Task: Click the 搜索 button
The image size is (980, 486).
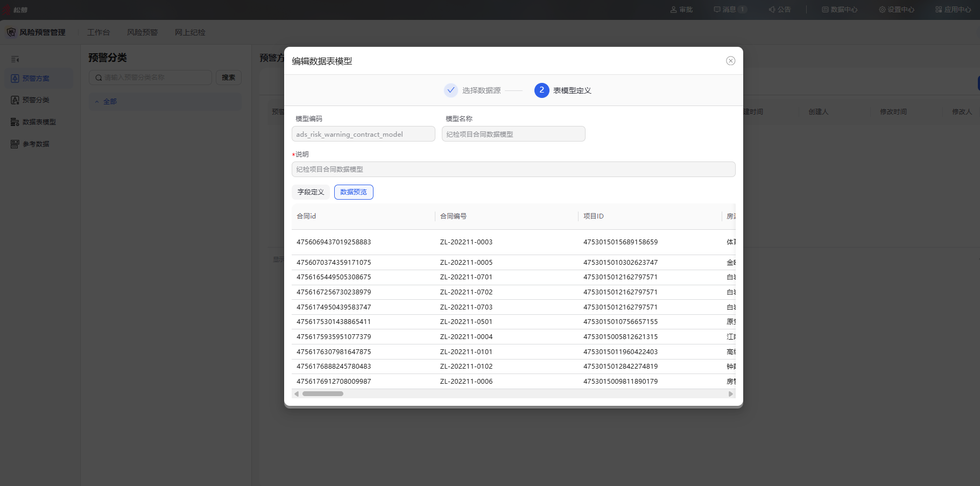Action: [229, 78]
